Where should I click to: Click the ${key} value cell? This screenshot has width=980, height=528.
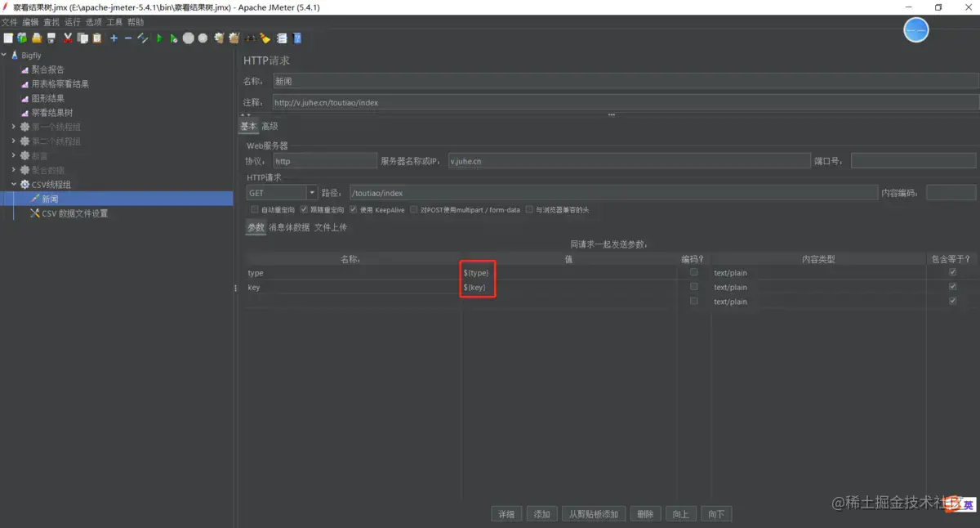[569, 287]
